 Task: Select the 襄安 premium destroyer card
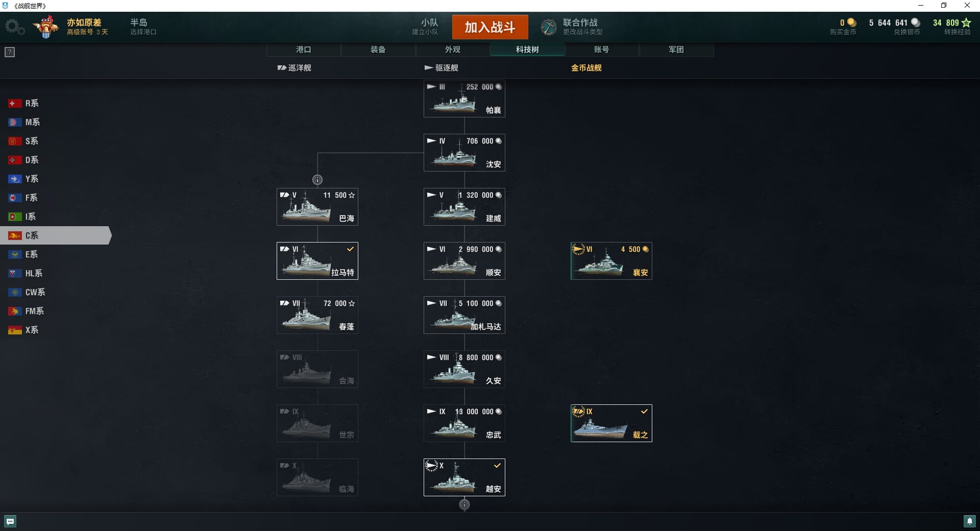coord(611,261)
